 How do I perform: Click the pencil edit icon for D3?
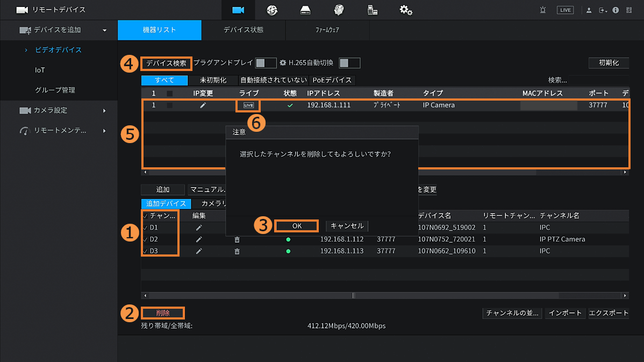[198, 251]
